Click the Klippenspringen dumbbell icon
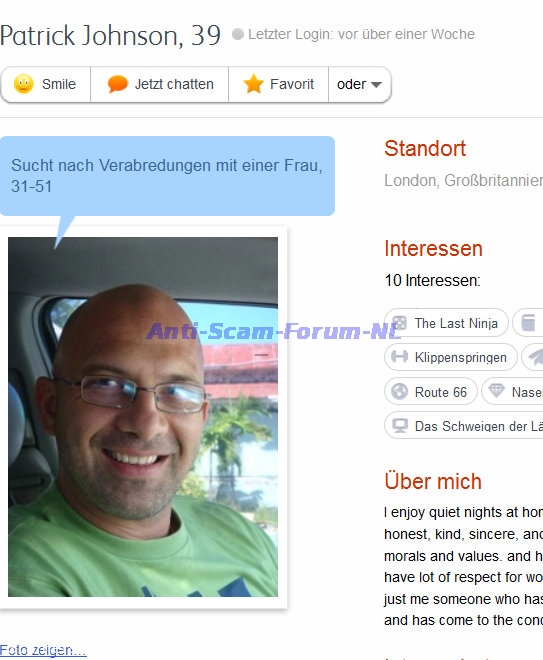Screen dimensions: 543x660 pos(399,357)
